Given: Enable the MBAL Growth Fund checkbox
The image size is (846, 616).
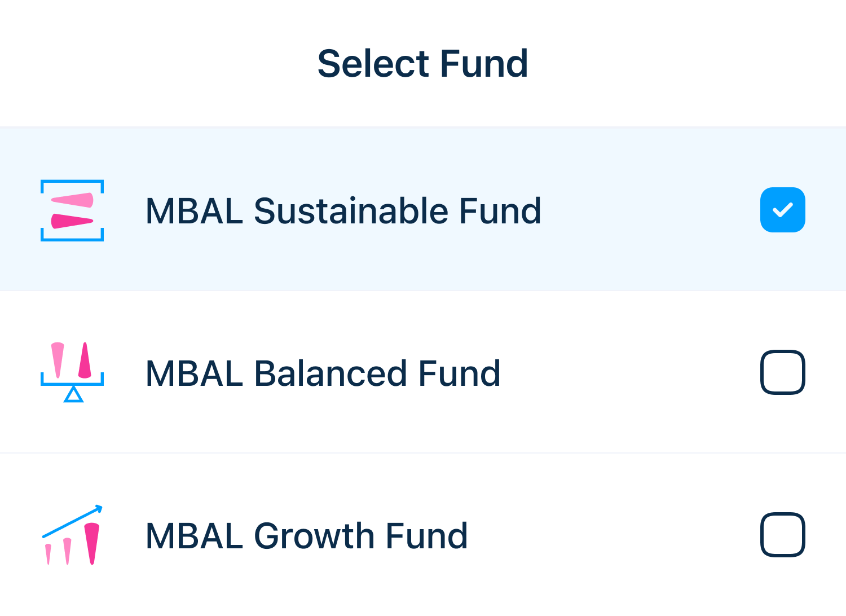Looking at the screenshot, I should [782, 535].
